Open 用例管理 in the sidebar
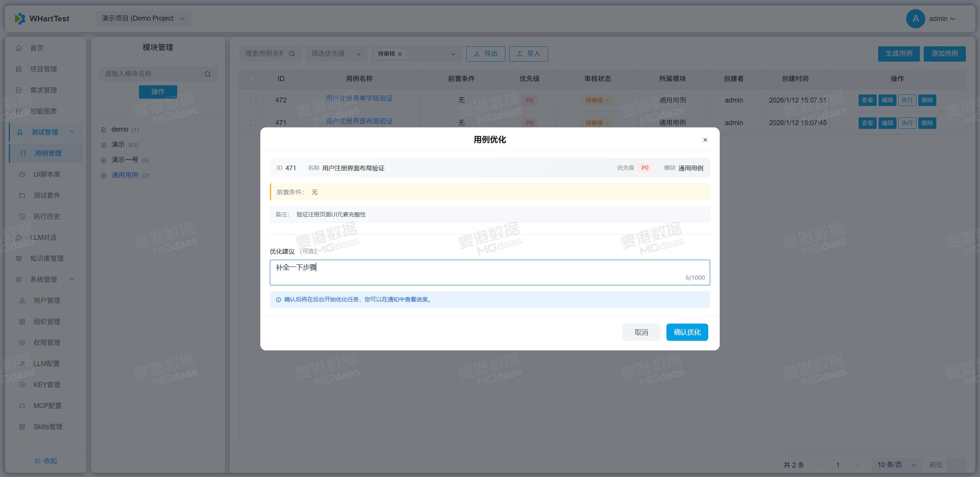 point(48,153)
